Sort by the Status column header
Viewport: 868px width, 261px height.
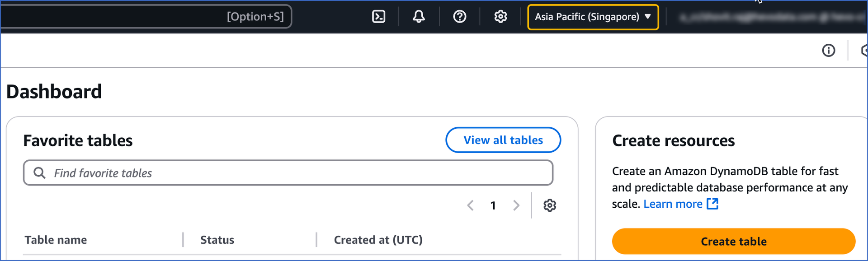click(217, 240)
